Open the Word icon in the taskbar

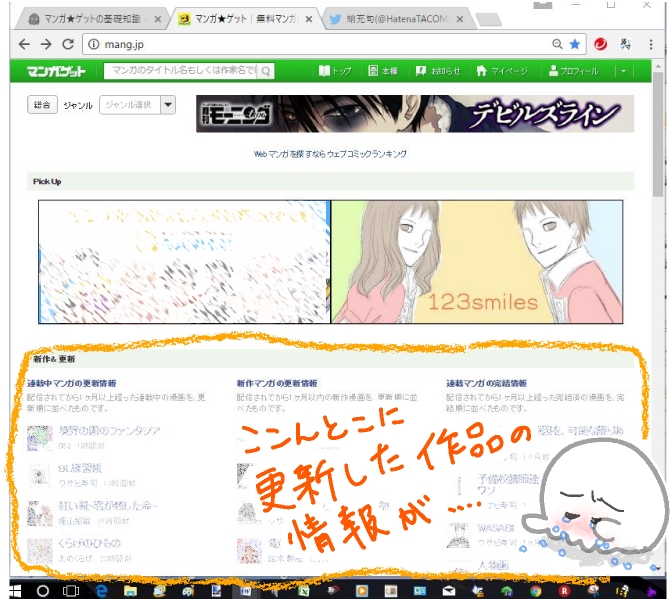(x=245, y=592)
